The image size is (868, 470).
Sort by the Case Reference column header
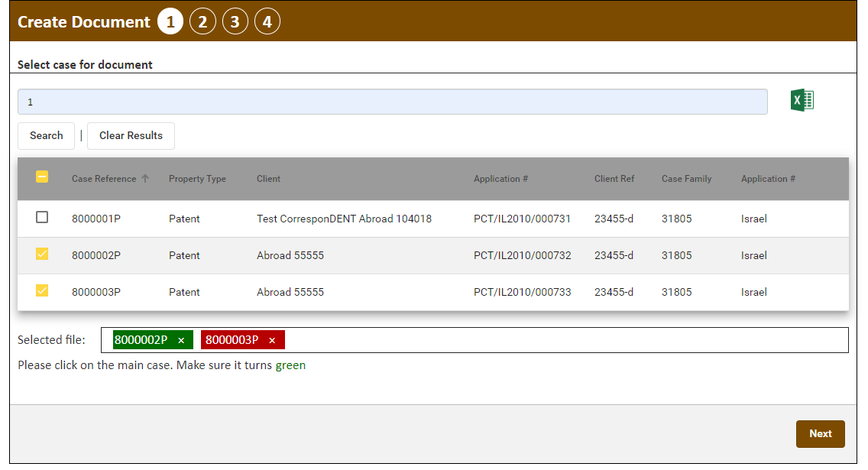(x=103, y=179)
